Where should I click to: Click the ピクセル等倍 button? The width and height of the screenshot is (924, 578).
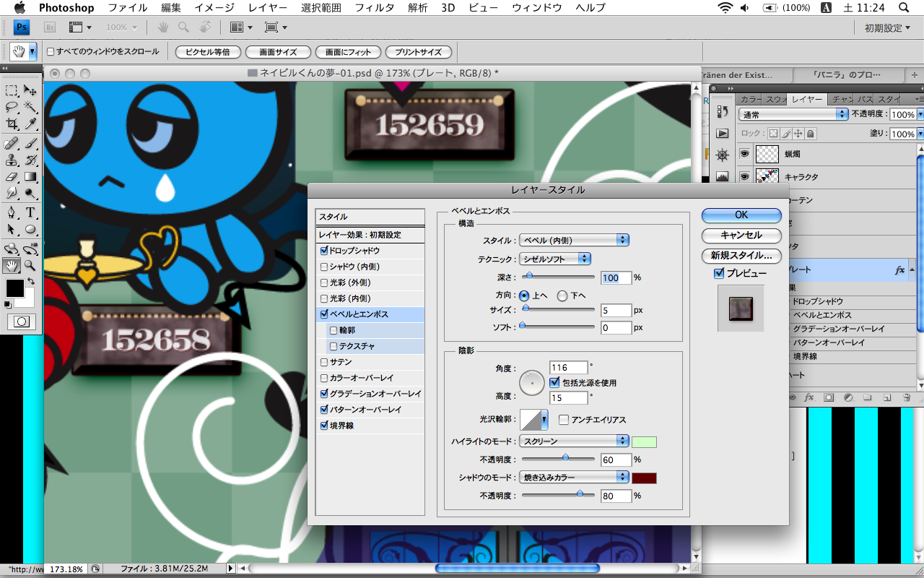(x=207, y=52)
